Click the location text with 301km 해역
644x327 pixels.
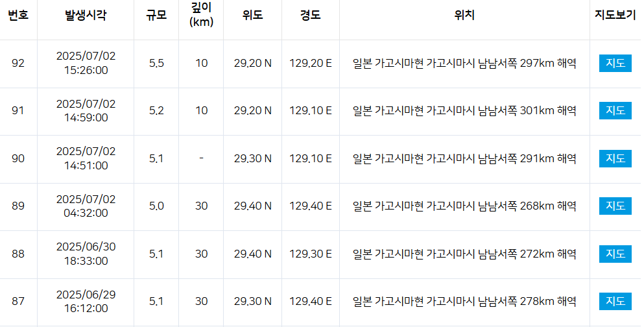point(464,111)
